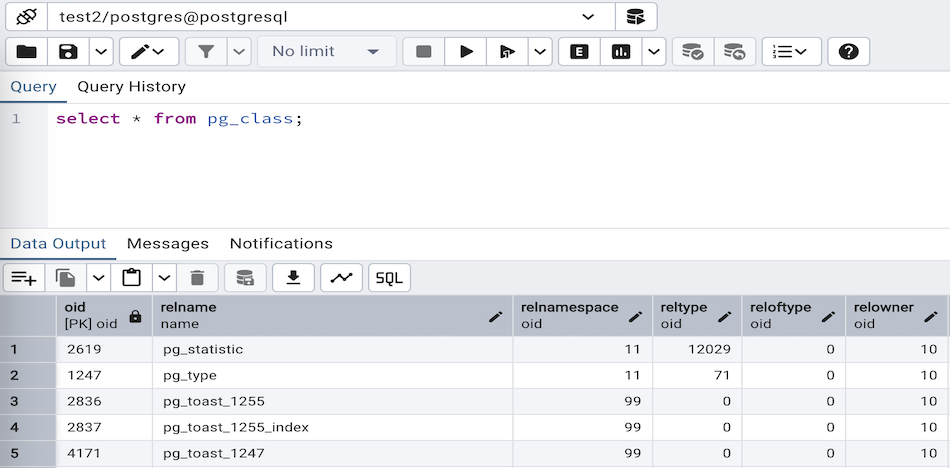Click the Save File disk icon
The width and height of the screenshot is (950, 468).
point(68,52)
